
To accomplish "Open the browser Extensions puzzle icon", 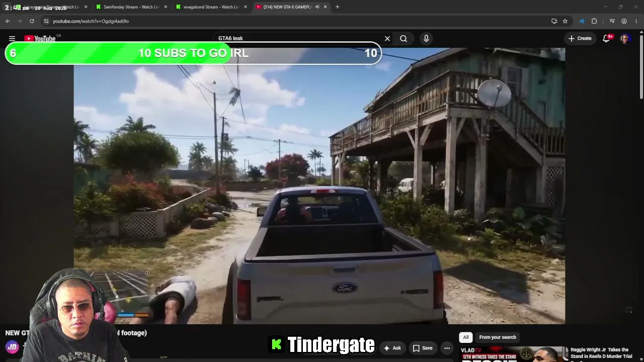I will tap(594, 21).
